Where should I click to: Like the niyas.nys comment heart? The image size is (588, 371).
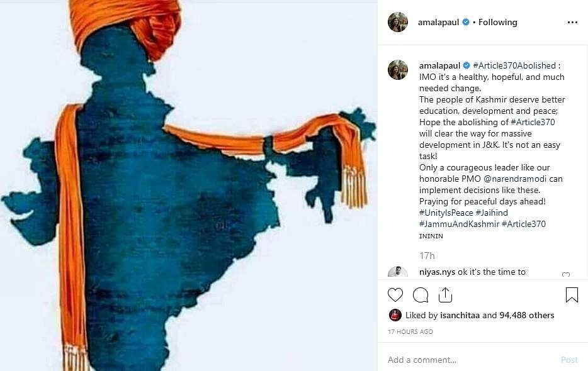coord(566,275)
